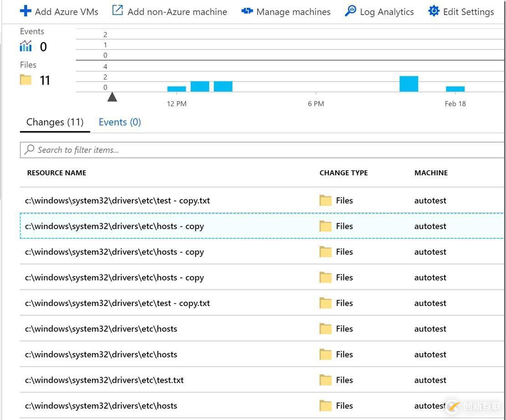Switch to the Events (0) tab
This screenshot has width=506, height=420.
[x=120, y=122]
